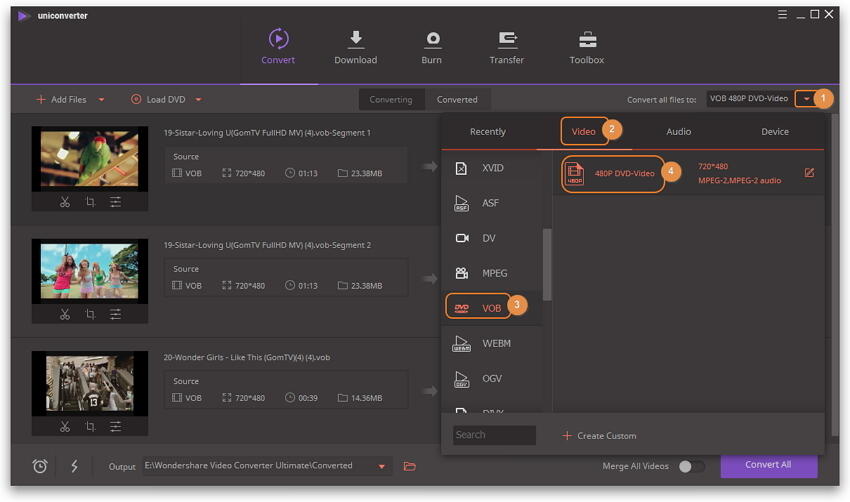This screenshot has height=502, width=850.
Task: Select the Recently tab in format panel
Action: coord(487,132)
